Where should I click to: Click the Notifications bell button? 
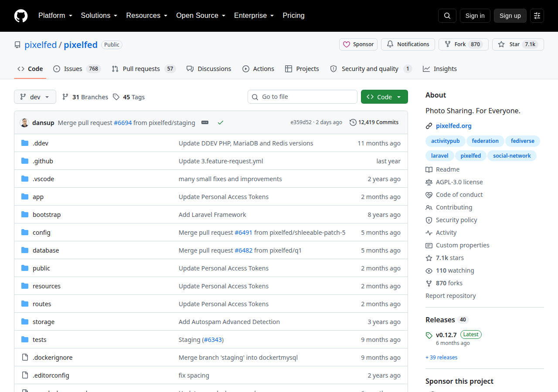408,44
